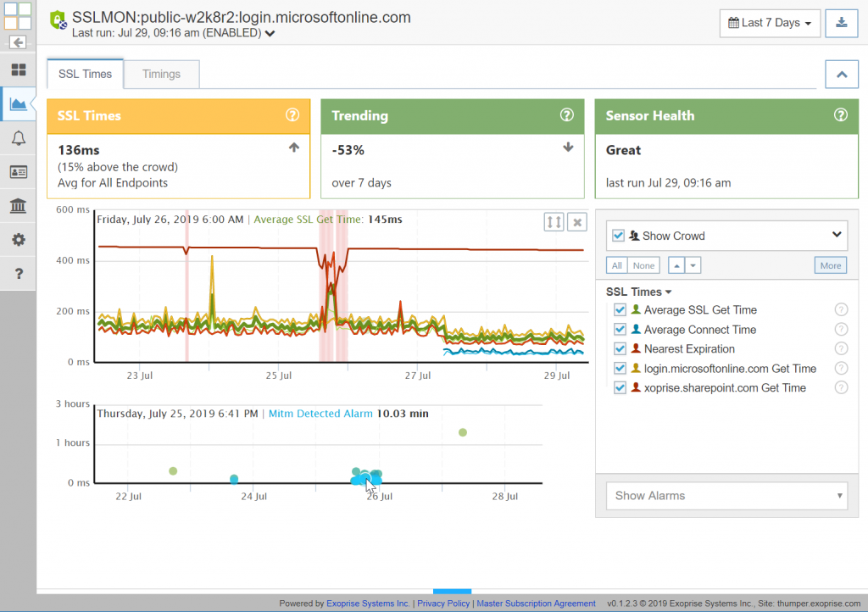Open the account ID card page
The width and height of the screenshot is (868, 612).
18,171
